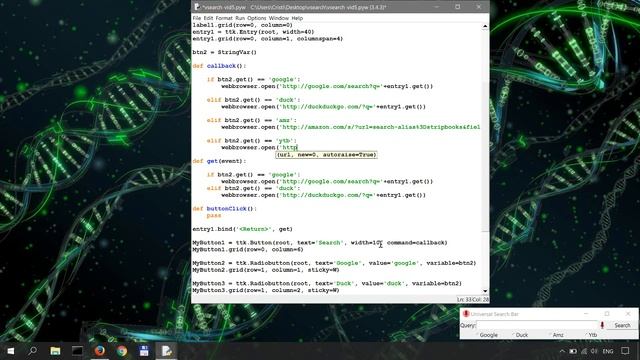
Task: Open the Window menu in IDLE
Action: point(278,18)
